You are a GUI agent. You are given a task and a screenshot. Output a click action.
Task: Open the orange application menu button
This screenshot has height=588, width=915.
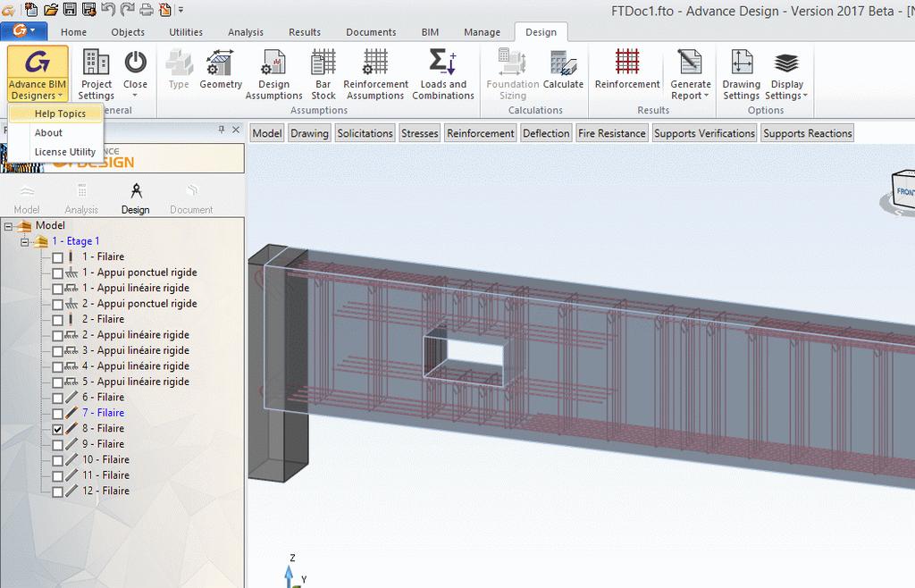(x=23, y=30)
